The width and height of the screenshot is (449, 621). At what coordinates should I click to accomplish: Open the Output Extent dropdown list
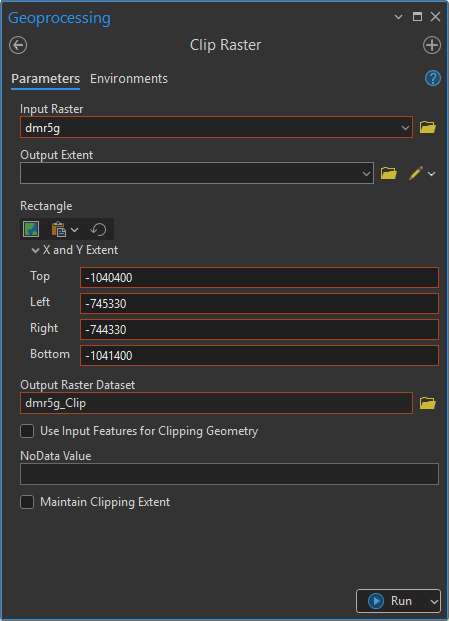[x=366, y=173]
